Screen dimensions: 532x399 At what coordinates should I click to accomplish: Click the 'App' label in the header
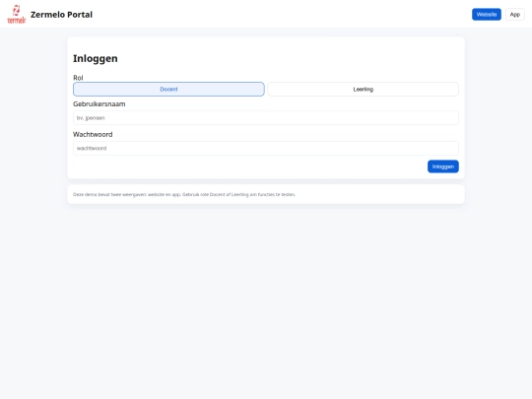click(x=514, y=14)
